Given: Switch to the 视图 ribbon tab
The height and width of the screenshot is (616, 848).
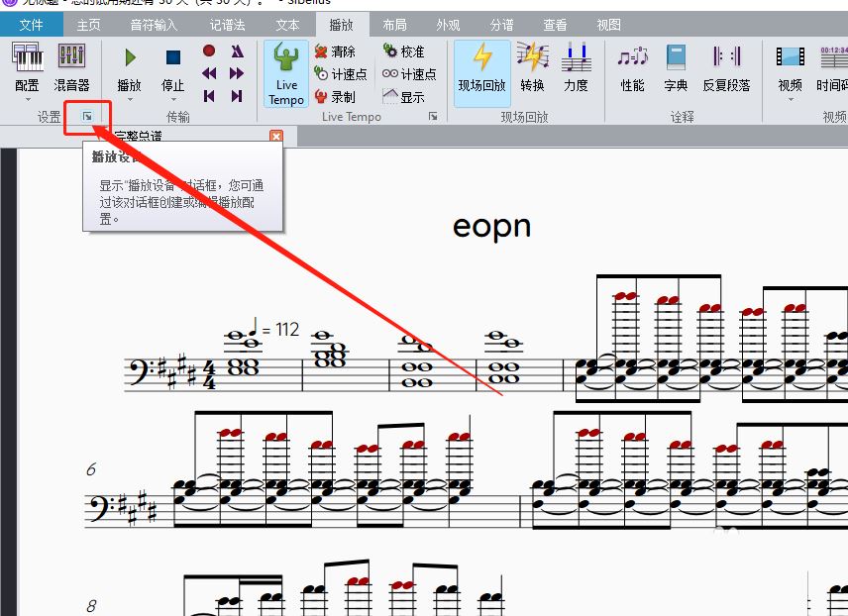Looking at the screenshot, I should tap(608, 25).
